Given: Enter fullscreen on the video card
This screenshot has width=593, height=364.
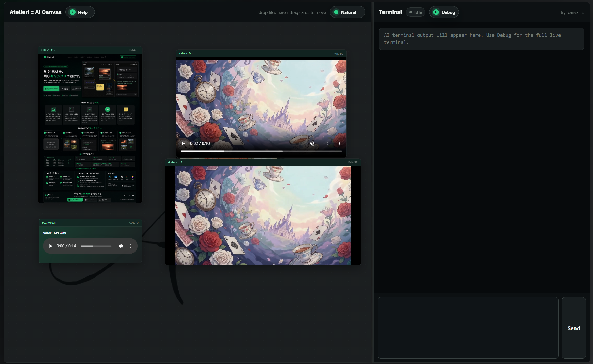Looking at the screenshot, I should coord(325,144).
